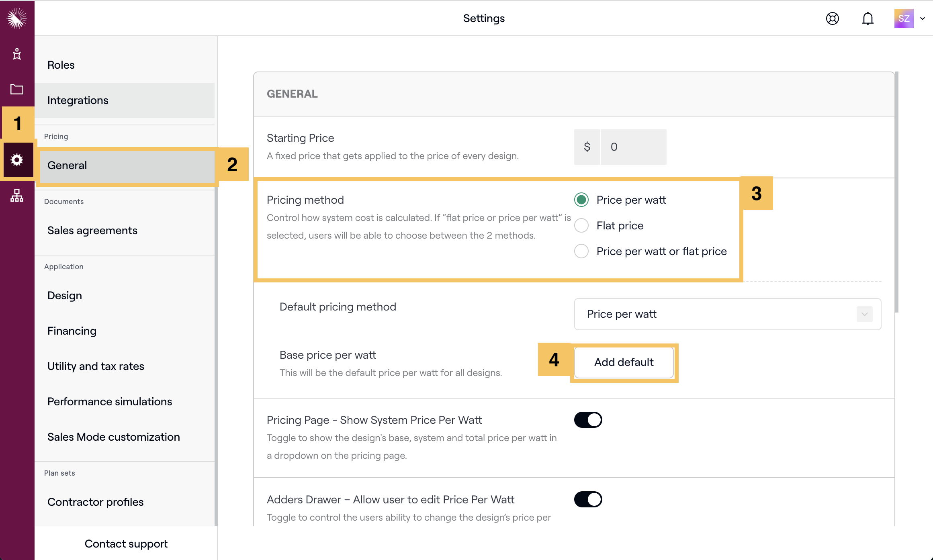The height and width of the screenshot is (560, 933).
Task: Open notifications via the bell icon
Action: pos(867,18)
